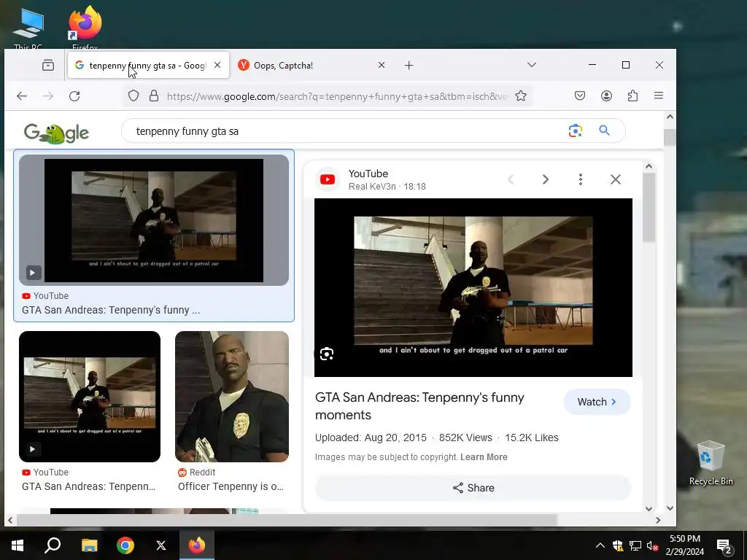Image resolution: width=747 pixels, height=560 pixels.
Task: Open GTA San Andreas: Tenpenny's funny moments title
Action: pyautogui.click(x=419, y=406)
